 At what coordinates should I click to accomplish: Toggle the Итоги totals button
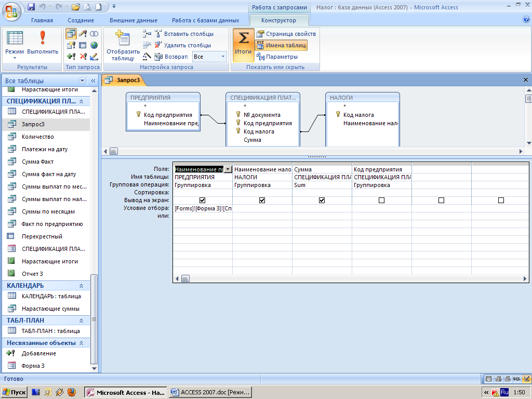coord(243,45)
